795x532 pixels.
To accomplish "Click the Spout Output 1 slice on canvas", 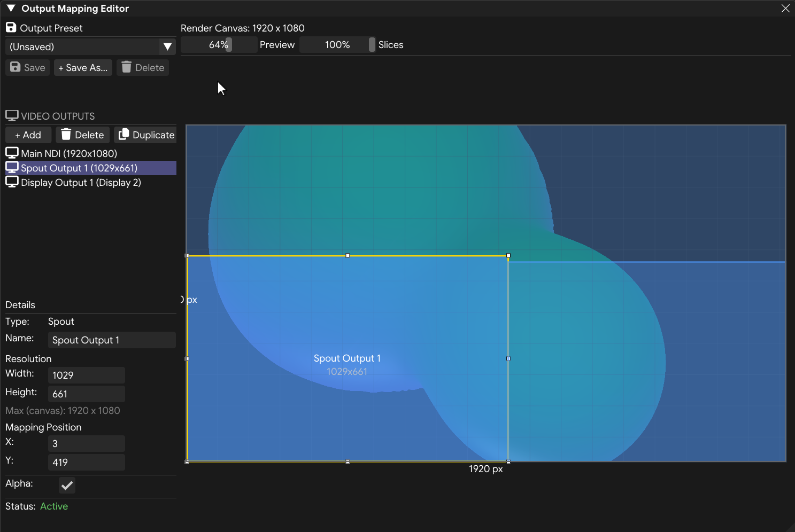I will pyautogui.click(x=348, y=358).
